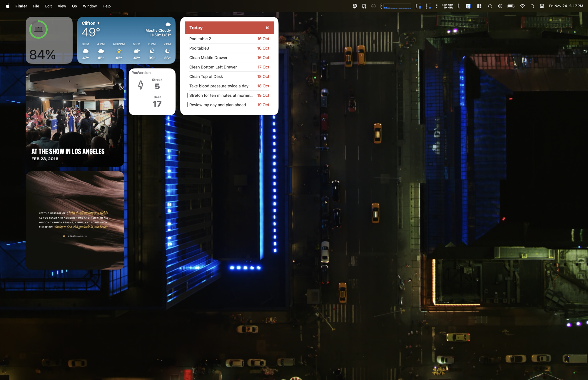
Task: Click the network speed indicator
Action: 447,6
